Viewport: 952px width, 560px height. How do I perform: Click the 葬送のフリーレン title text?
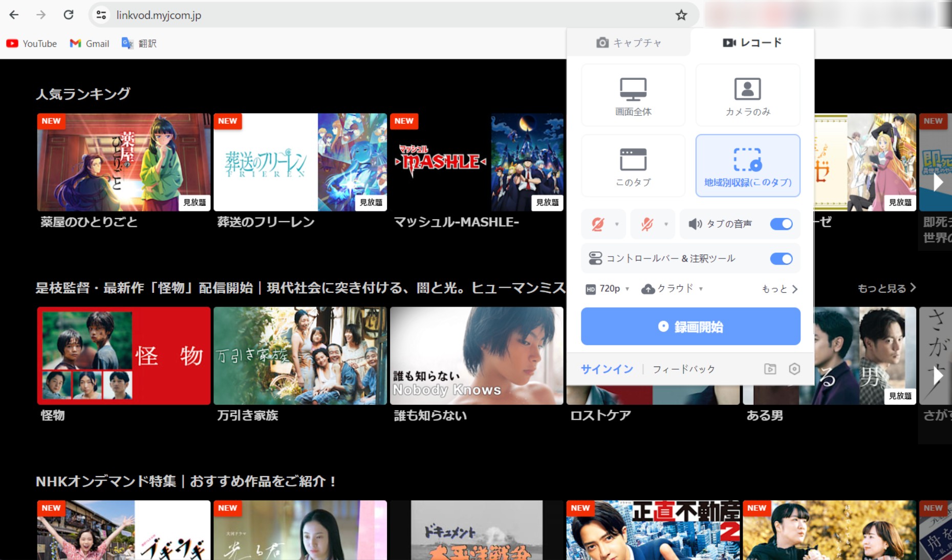tap(266, 222)
